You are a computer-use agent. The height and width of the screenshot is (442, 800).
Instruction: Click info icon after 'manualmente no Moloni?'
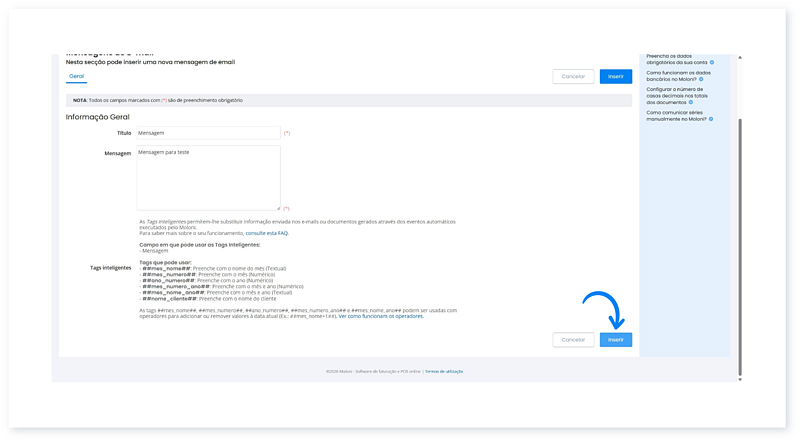click(x=711, y=118)
